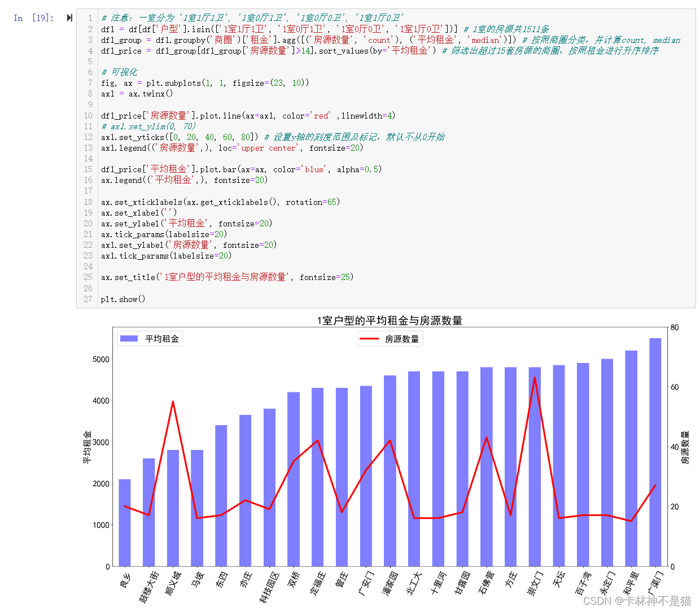Click the 房源数量 legend label

tap(402, 339)
